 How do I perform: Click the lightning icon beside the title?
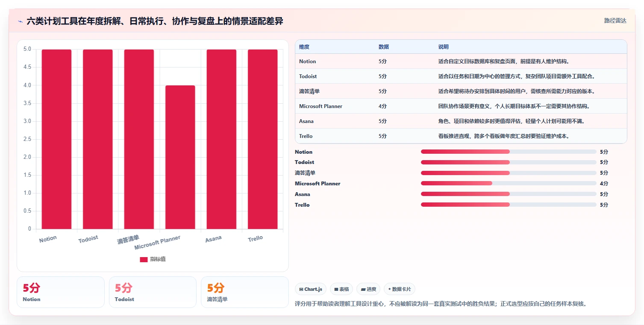point(20,21)
